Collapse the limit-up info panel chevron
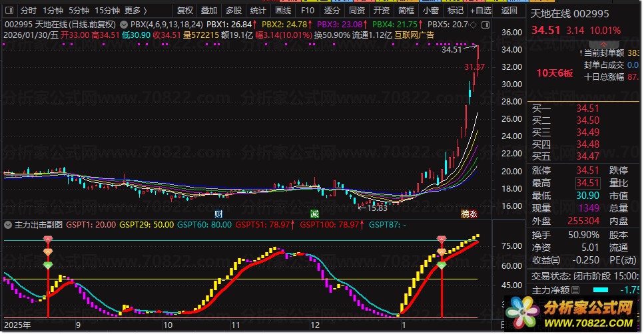This screenshot has width=644, height=334. (x=603, y=45)
